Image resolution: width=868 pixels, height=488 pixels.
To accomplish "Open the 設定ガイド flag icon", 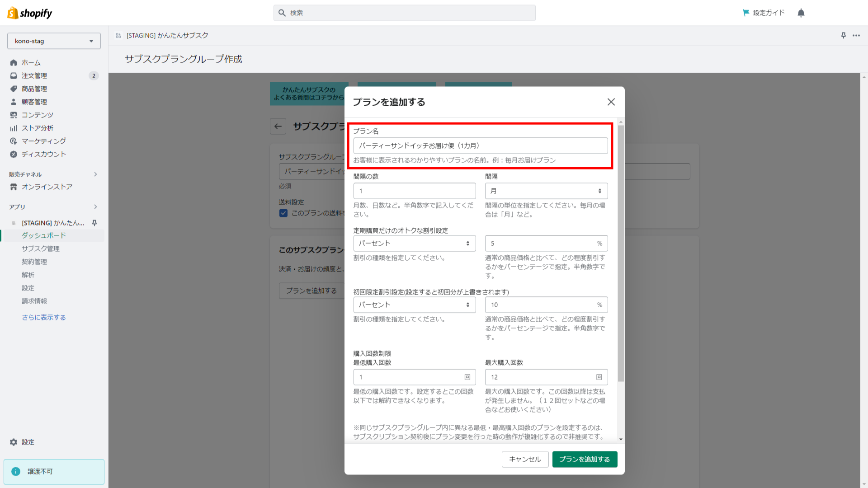I will coord(746,13).
